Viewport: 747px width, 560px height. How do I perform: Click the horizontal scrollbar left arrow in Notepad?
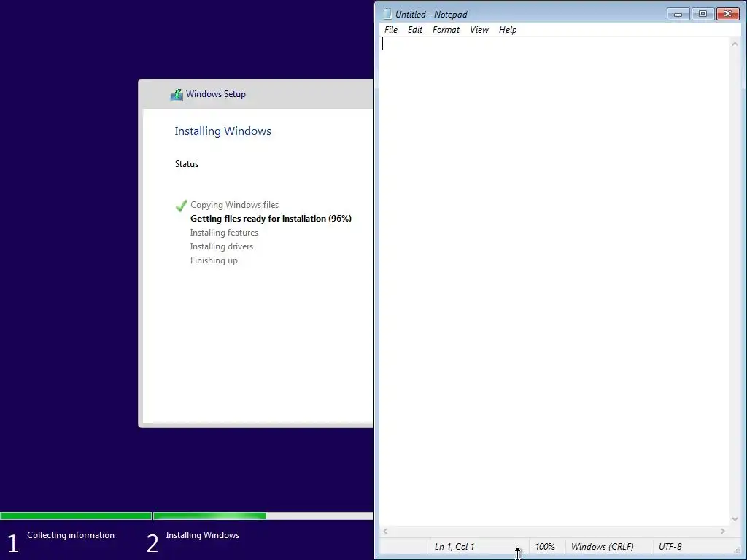[385, 531]
